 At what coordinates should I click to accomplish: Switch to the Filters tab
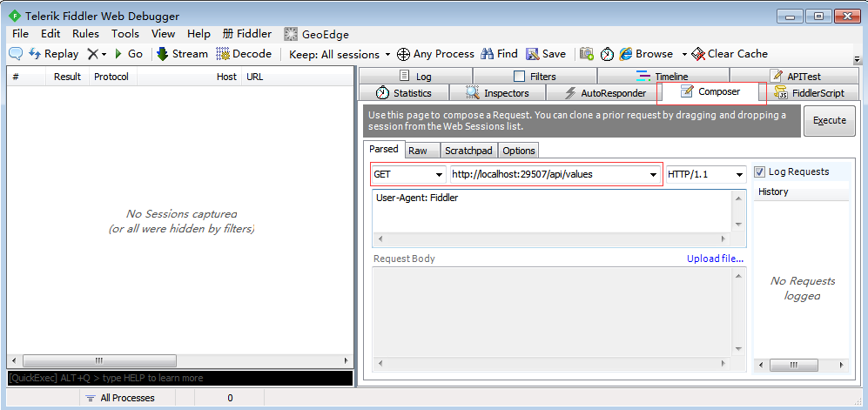[535, 77]
